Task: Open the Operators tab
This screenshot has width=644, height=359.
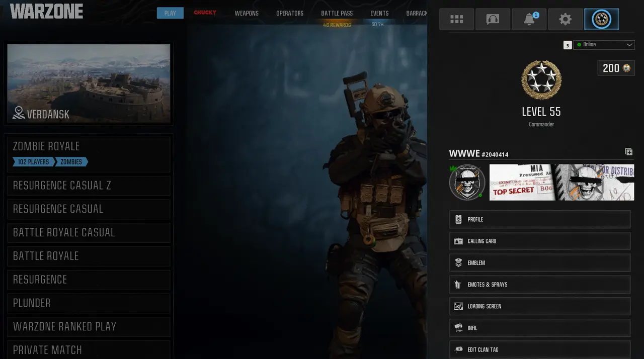Action: tap(290, 13)
